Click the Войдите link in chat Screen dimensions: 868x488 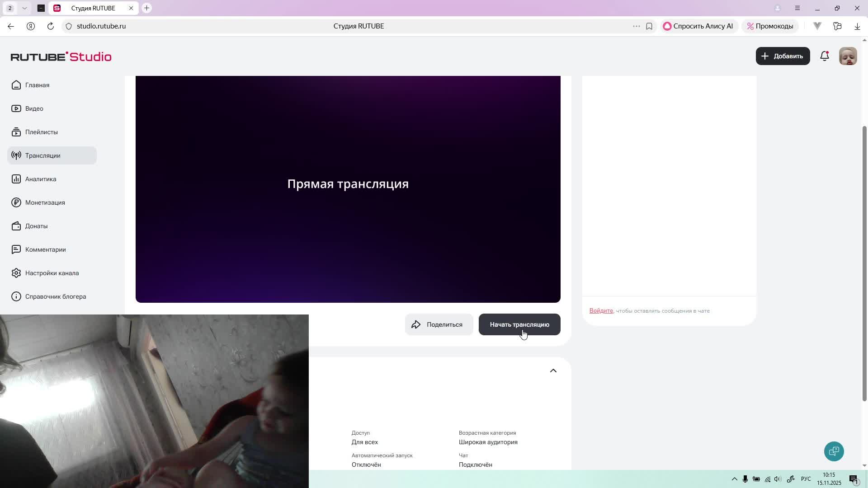[x=601, y=311]
